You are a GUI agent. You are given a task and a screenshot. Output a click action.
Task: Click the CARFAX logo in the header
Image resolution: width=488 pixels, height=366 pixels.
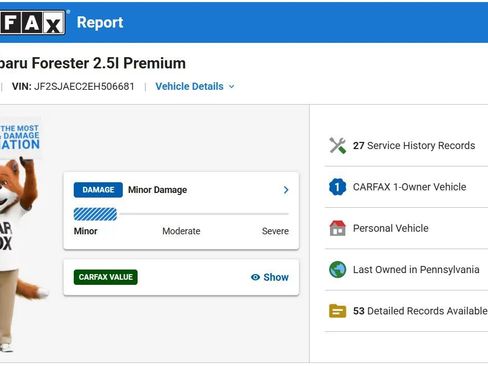coord(33,23)
